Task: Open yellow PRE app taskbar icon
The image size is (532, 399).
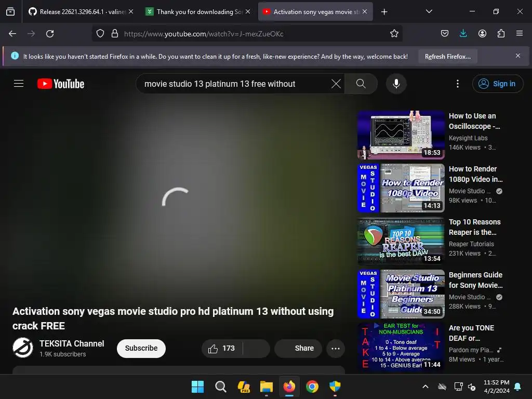Action: [x=244, y=387]
